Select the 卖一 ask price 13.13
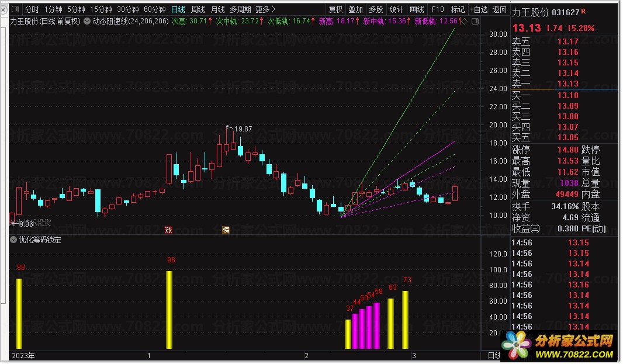 [x=568, y=84]
